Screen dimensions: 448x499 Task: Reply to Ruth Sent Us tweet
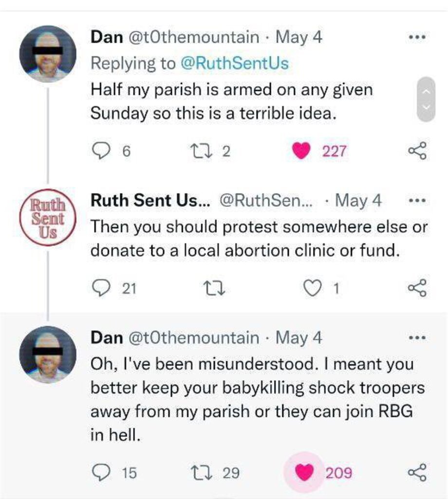coord(101,289)
